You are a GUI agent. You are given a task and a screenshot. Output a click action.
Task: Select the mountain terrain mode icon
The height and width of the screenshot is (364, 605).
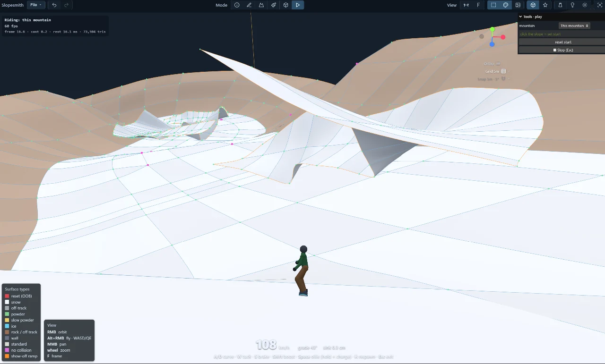click(261, 5)
